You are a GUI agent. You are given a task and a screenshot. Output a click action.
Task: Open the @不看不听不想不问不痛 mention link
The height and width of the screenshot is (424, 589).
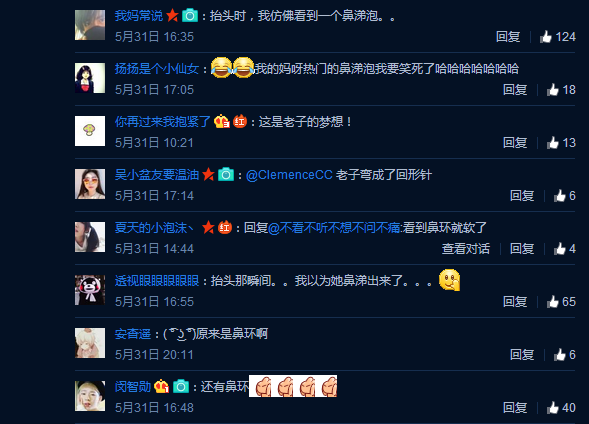point(334,228)
